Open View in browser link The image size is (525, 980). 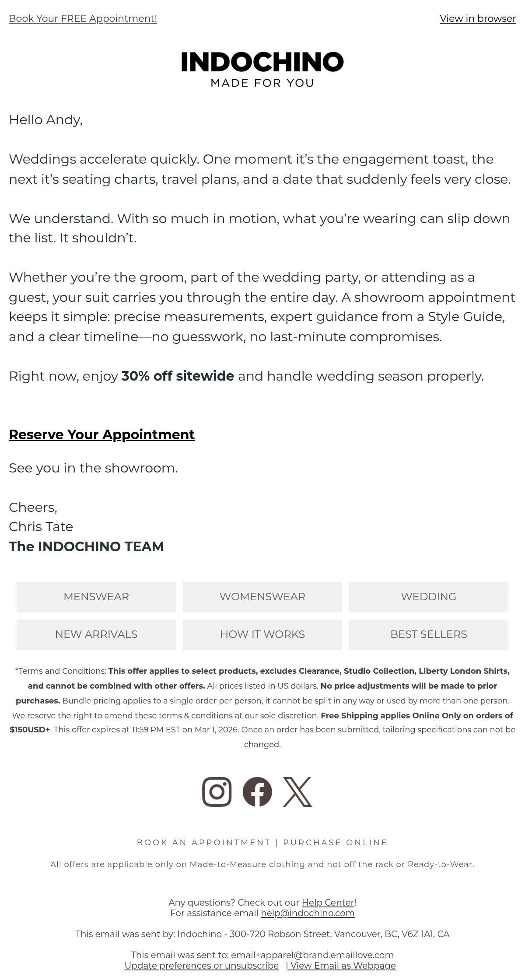point(478,18)
